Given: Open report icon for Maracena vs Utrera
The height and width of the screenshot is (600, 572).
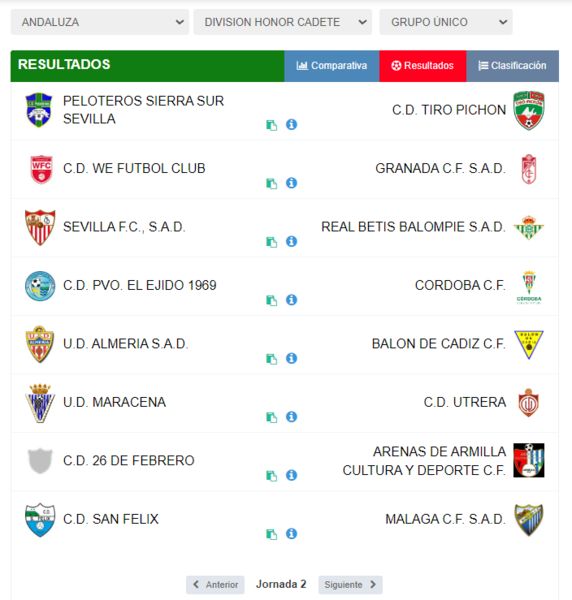Looking at the screenshot, I should pos(272,417).
